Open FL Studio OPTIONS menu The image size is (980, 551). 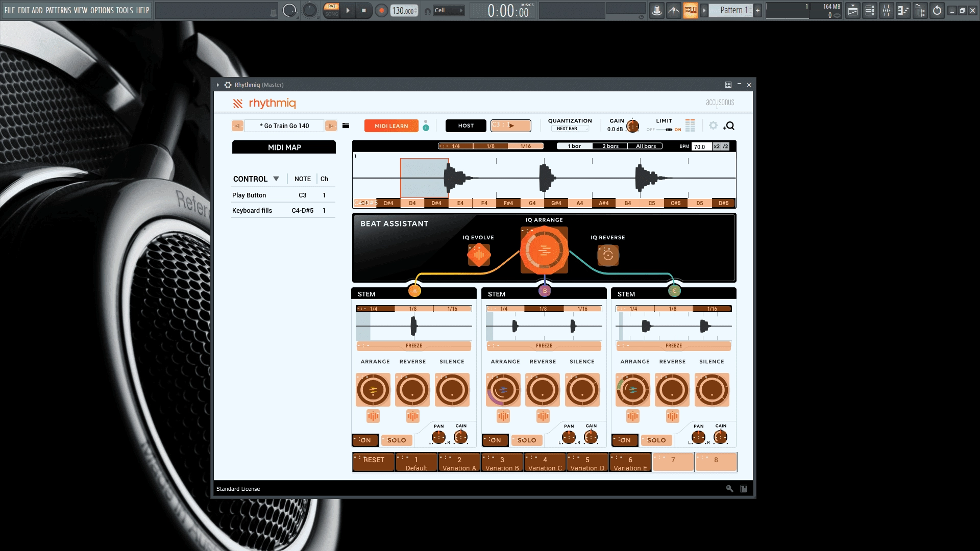(x=102, y=10)
